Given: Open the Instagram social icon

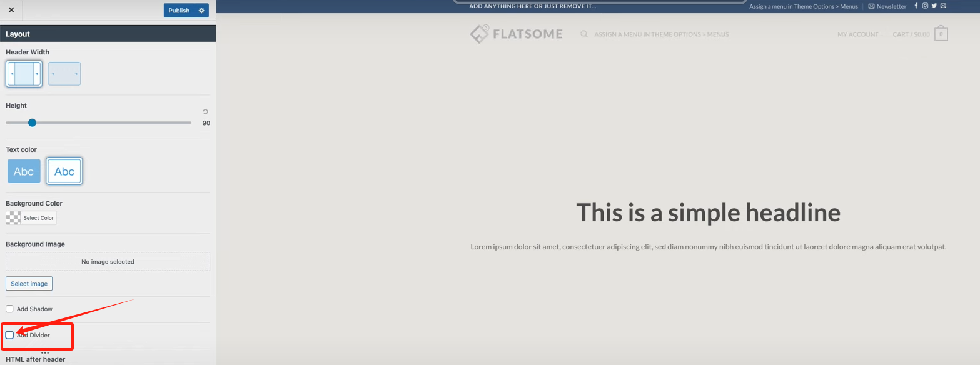Looking at the screenshot, I should click(925, 5).
